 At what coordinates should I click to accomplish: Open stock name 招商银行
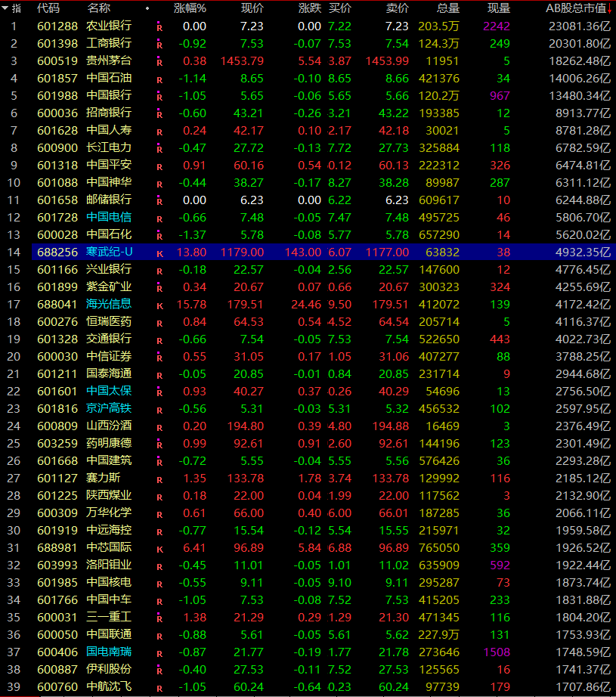tap(109, 113)
